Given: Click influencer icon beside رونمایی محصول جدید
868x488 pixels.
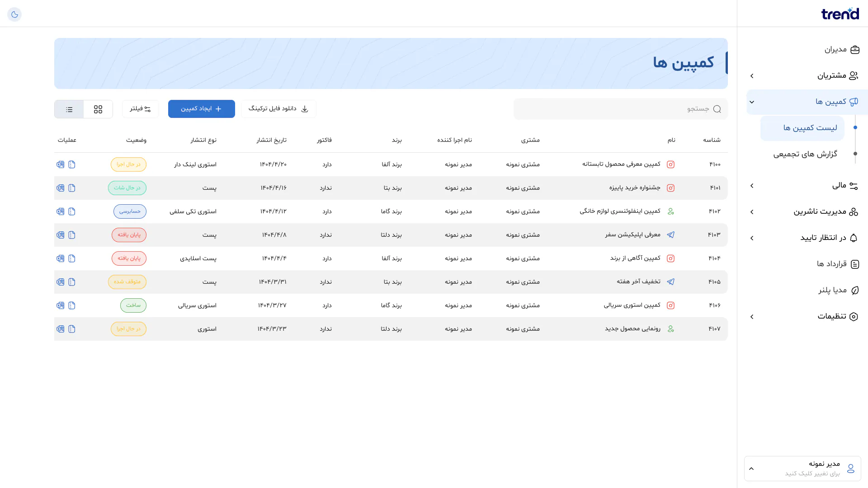Looking at the screenshot, I should click(671, 329).
